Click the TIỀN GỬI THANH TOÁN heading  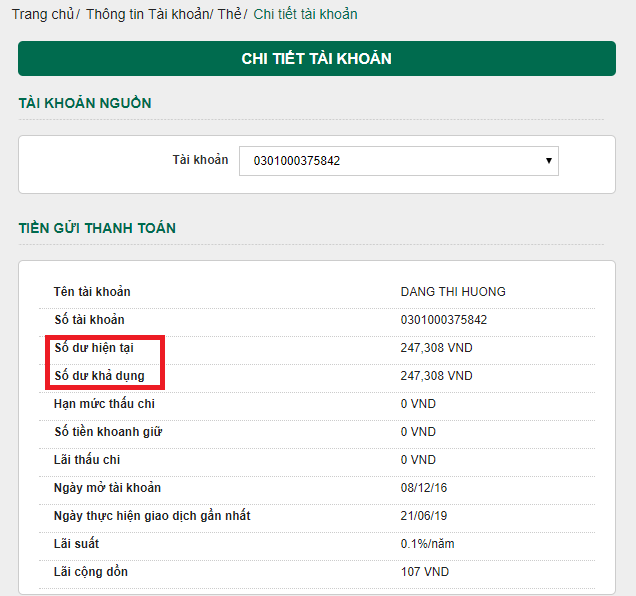[97, 228]
